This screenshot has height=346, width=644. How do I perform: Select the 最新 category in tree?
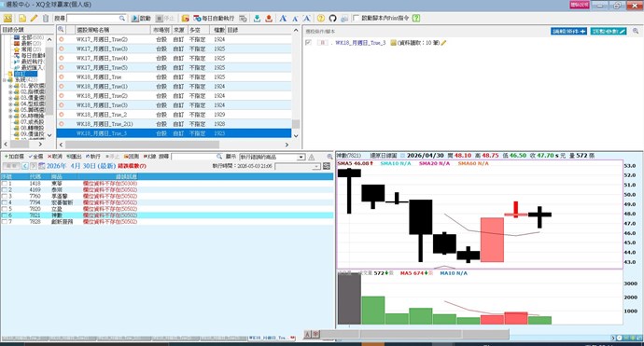click(27, 44)
